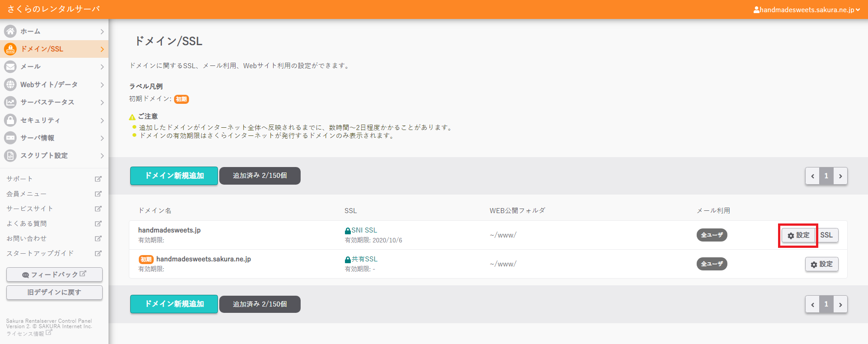Click external-link icon beside 会員メニュー

(98, 194)
